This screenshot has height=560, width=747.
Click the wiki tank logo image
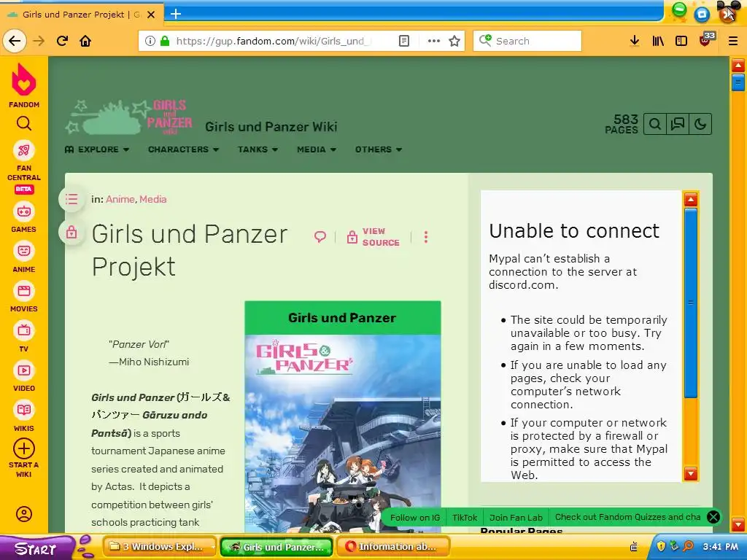[129, 117]
